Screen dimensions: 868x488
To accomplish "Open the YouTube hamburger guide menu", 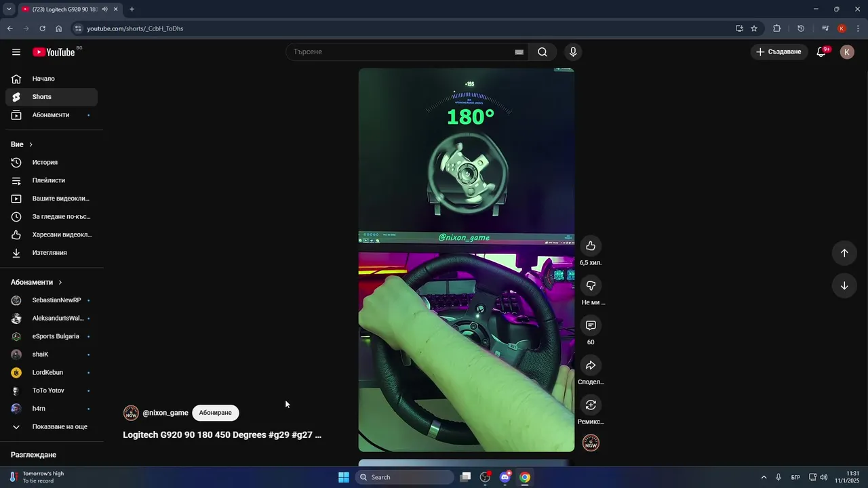I will pyautogui.click(x=16, y=52).
